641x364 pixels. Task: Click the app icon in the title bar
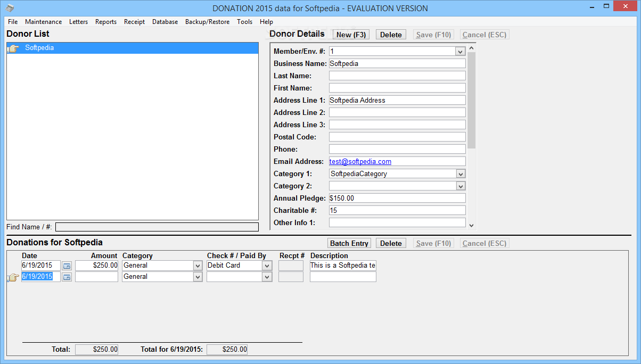click(10, 8)
